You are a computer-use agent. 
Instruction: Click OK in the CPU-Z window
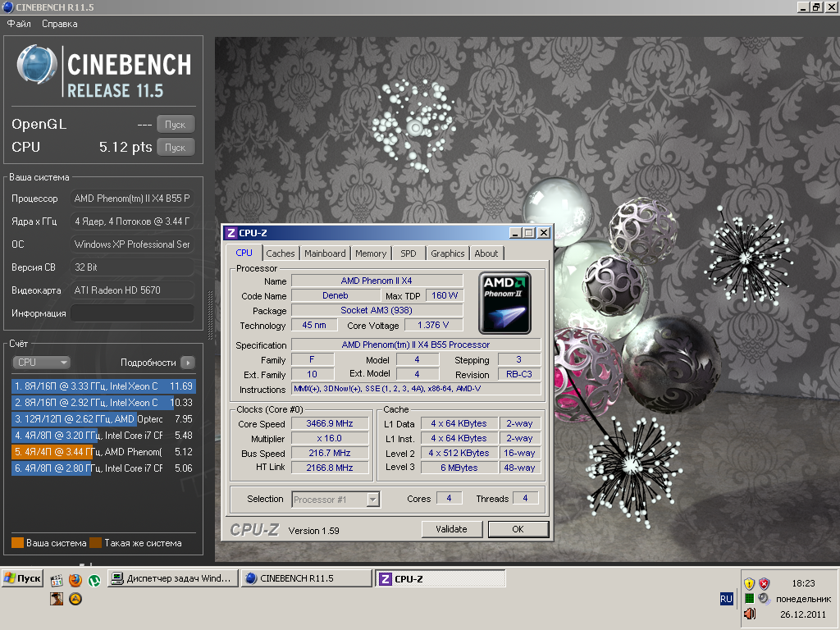(518, 529)
